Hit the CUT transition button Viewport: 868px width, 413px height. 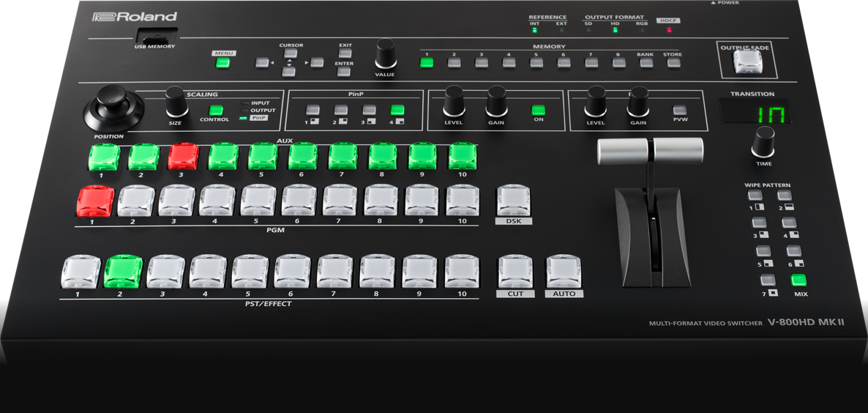515,272
